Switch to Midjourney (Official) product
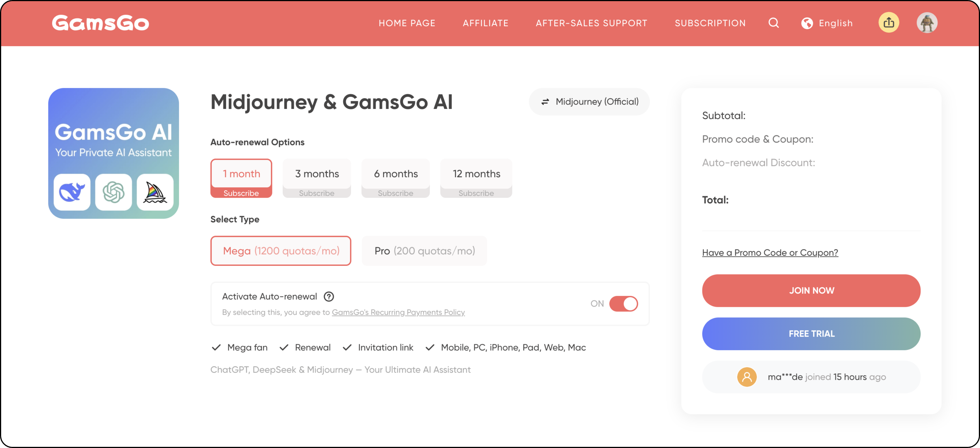The width and height of the screenshot is (980, 448). point(588,102)
